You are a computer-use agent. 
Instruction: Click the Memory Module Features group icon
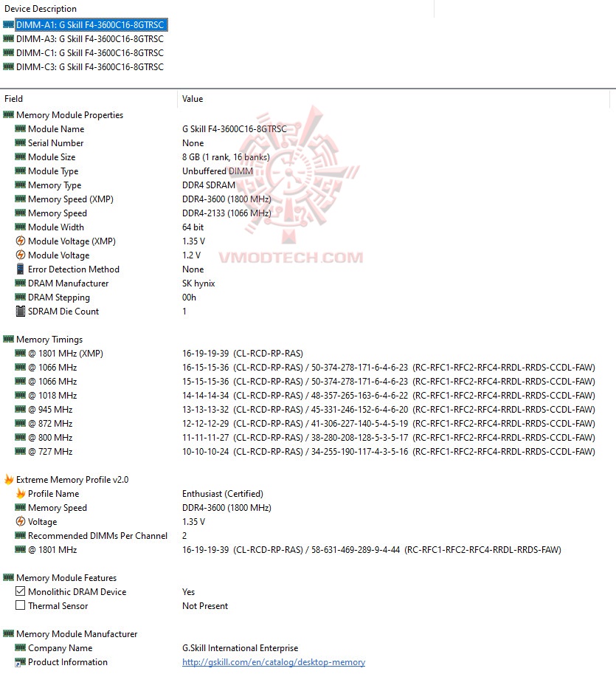pos(8,578)
